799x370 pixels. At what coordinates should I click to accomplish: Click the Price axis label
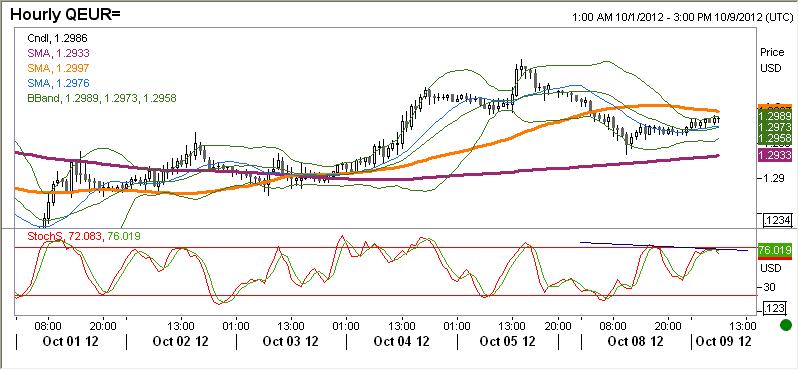[772, 52]
